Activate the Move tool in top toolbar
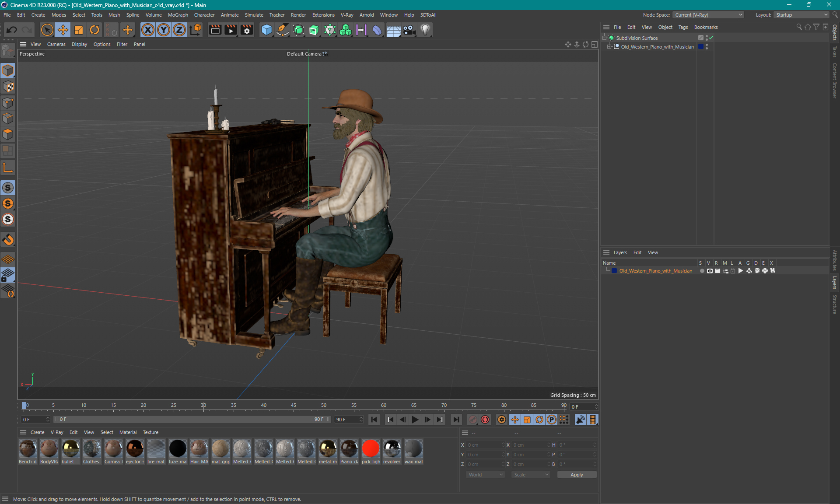Screen dimensions: 840x504 tap(63, 30)
